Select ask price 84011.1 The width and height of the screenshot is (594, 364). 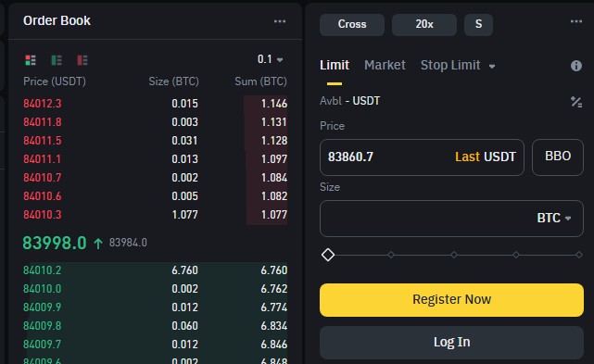click(x=42, y=159)
